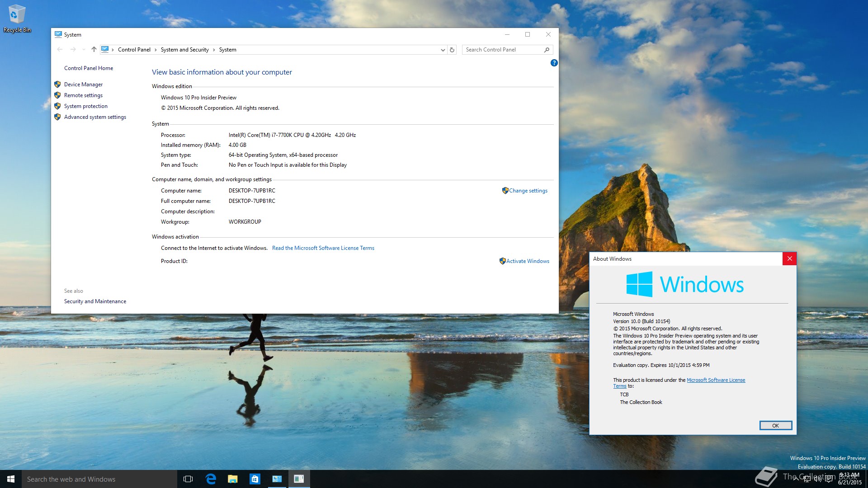Click the Version 10.0 (Build 10154) text
The width and height of the screenshot is (868, 488).
(642, 321)
